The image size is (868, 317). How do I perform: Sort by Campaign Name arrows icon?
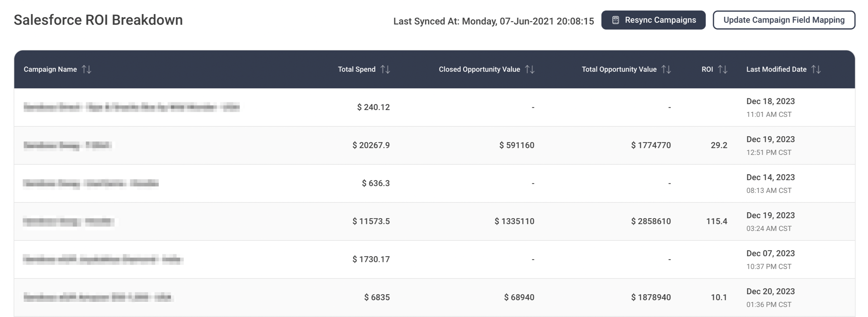[87, 69]
